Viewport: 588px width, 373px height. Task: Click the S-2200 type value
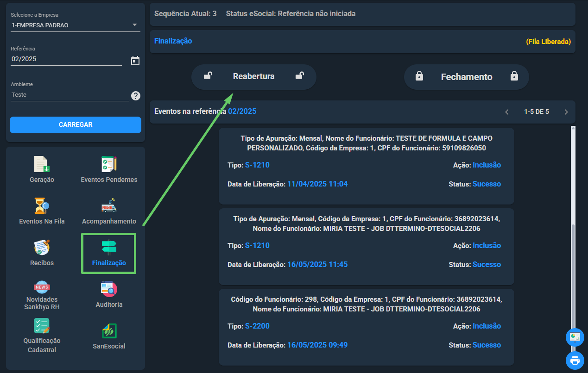257,326
